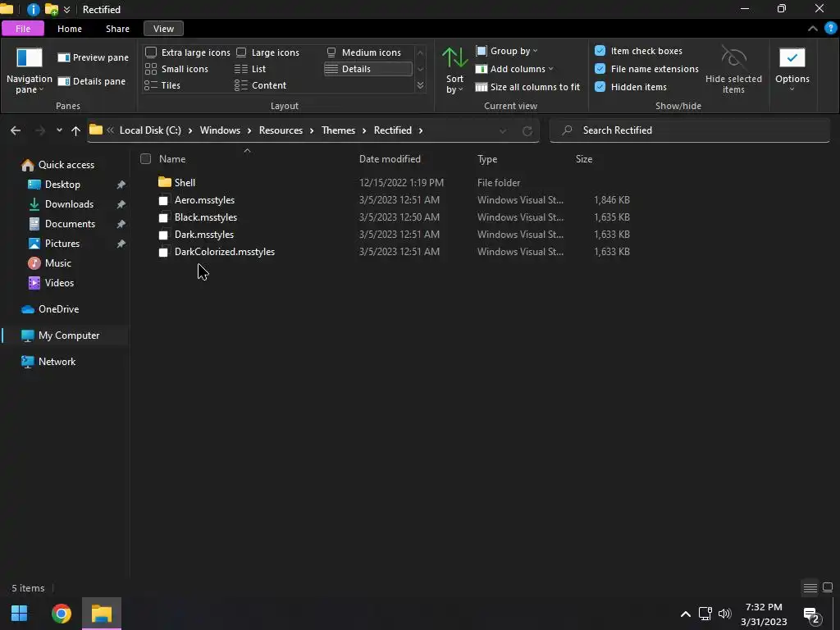Open the Navigation pane menu
This screenshot has height=630, width=840.
pyautogui.click(x=29, y=71)
